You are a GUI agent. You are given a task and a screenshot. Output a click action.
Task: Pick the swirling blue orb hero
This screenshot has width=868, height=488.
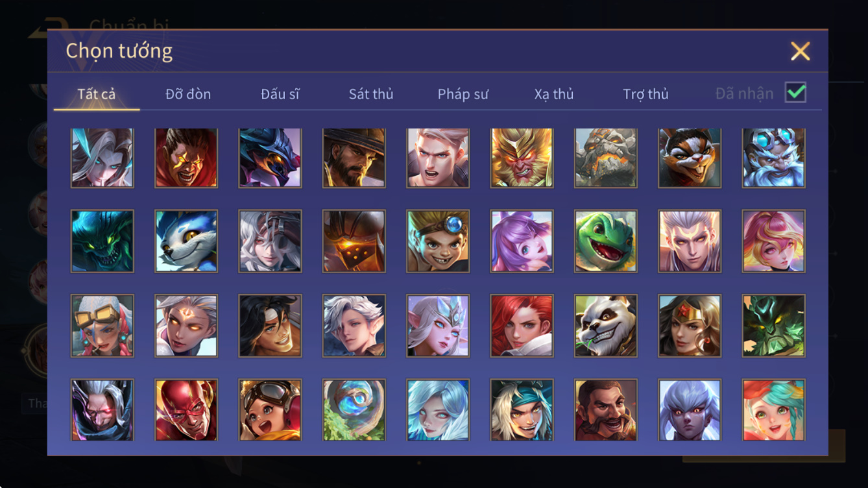(x=354, y=410)
